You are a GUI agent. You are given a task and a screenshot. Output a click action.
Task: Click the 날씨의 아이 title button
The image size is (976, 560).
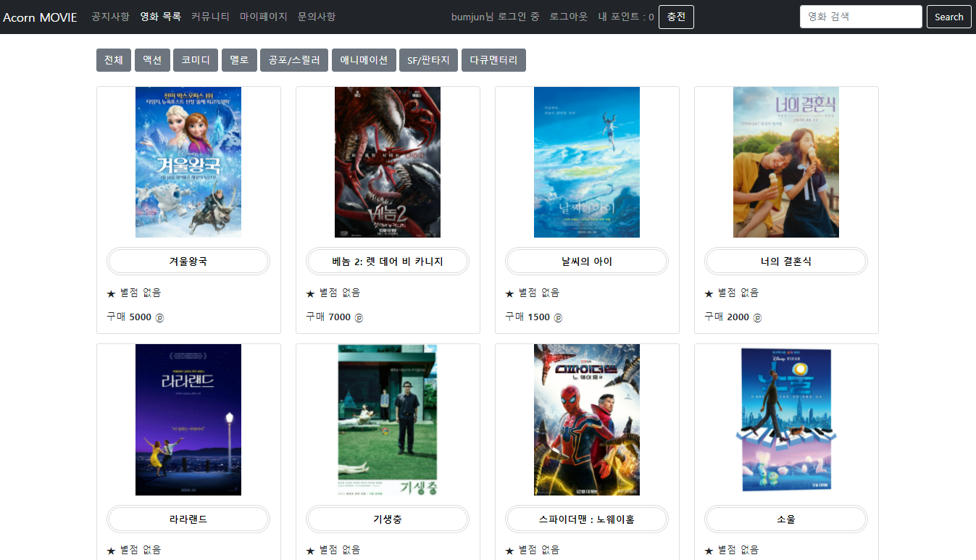point(587,262)
